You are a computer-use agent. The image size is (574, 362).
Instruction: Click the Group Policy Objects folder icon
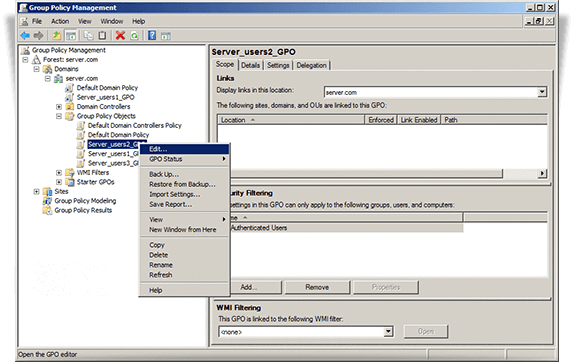click(70, 116)
